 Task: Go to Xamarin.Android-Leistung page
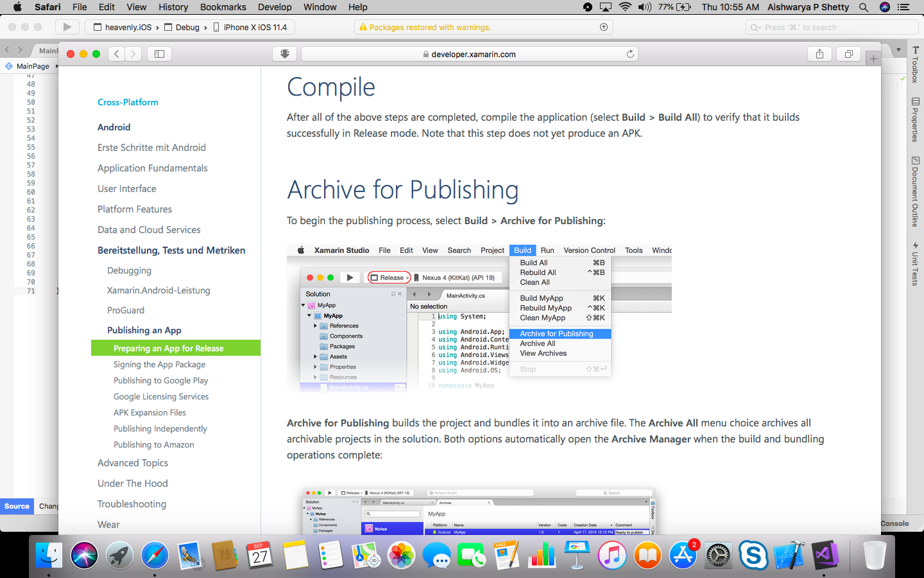pos(158,290)
